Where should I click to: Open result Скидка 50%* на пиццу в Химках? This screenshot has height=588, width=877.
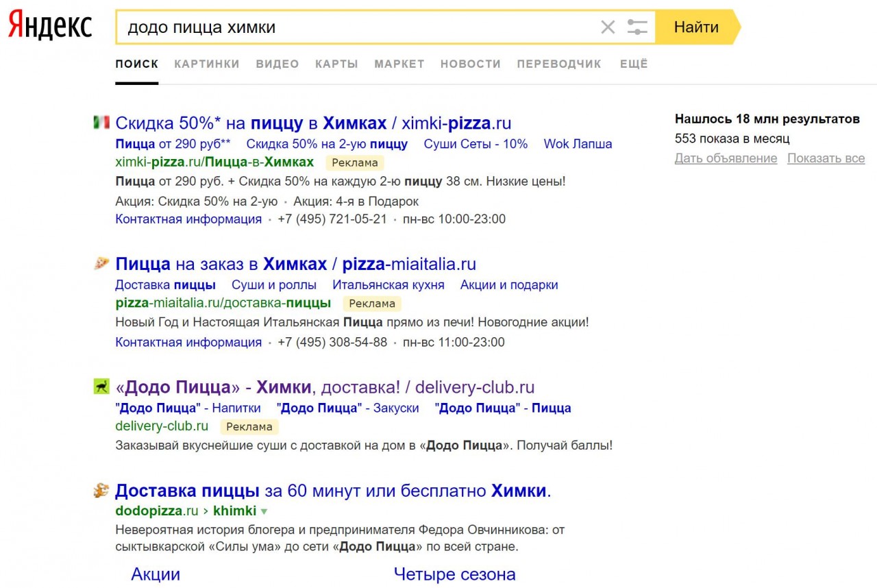tap(313, 123)
